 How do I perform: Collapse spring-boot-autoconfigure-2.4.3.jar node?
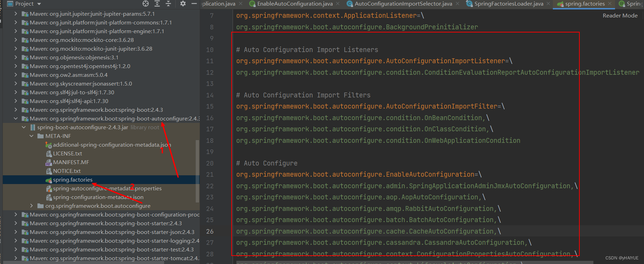[24, 127]
